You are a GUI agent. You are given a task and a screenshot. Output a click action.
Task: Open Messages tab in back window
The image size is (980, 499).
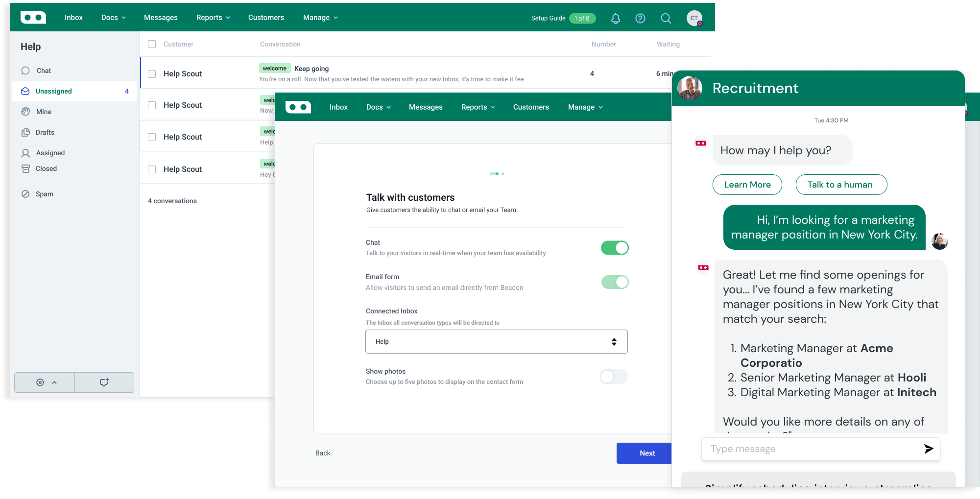coord(161,18)
